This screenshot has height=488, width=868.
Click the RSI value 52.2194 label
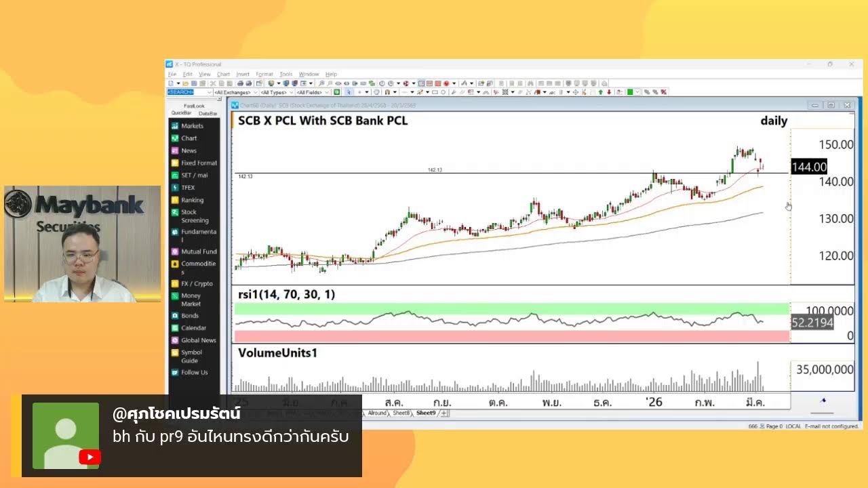pos(812,323)
